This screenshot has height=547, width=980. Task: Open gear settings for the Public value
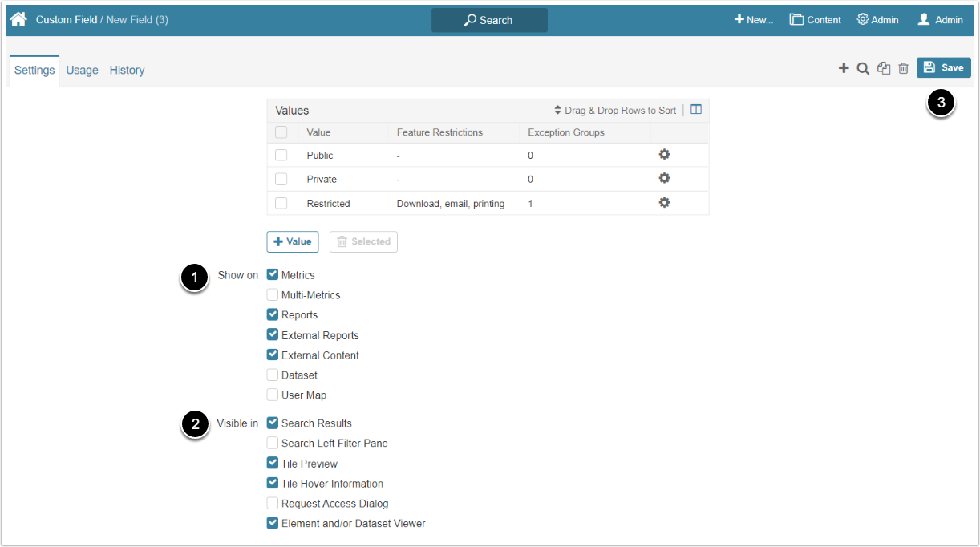point(664,155)
